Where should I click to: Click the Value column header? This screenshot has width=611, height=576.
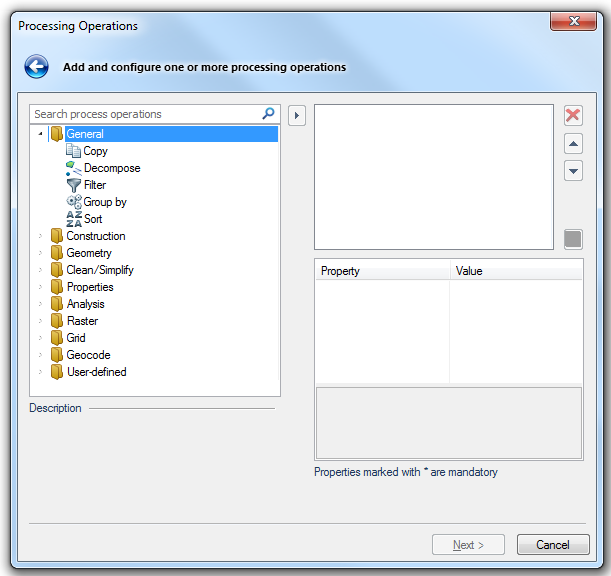(516, 270)
